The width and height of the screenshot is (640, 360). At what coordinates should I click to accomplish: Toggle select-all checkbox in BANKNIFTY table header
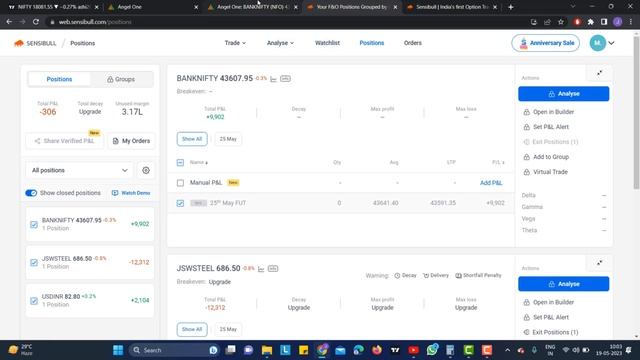point(180,162)
